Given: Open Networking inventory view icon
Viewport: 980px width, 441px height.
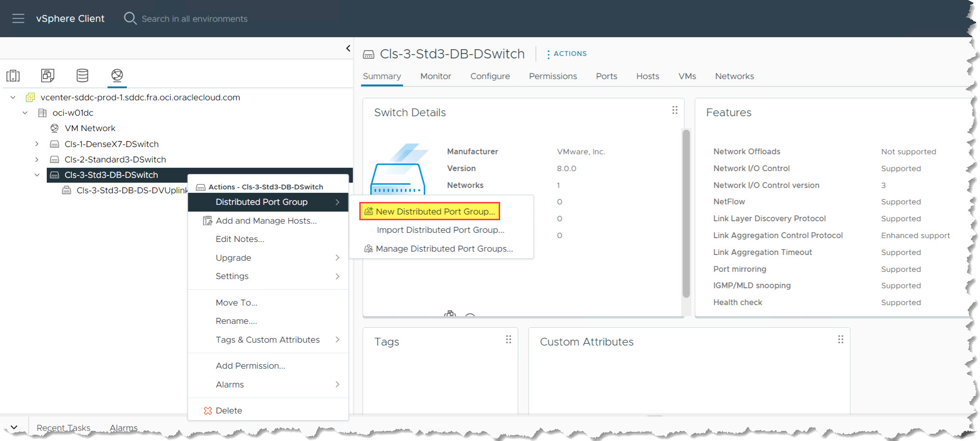Looking at the screenshot, I should click(x=117, y=75).
